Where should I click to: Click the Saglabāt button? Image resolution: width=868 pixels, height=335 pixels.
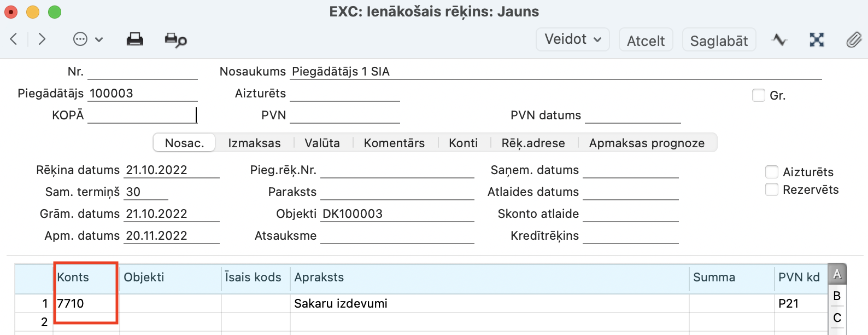point(719,41)
